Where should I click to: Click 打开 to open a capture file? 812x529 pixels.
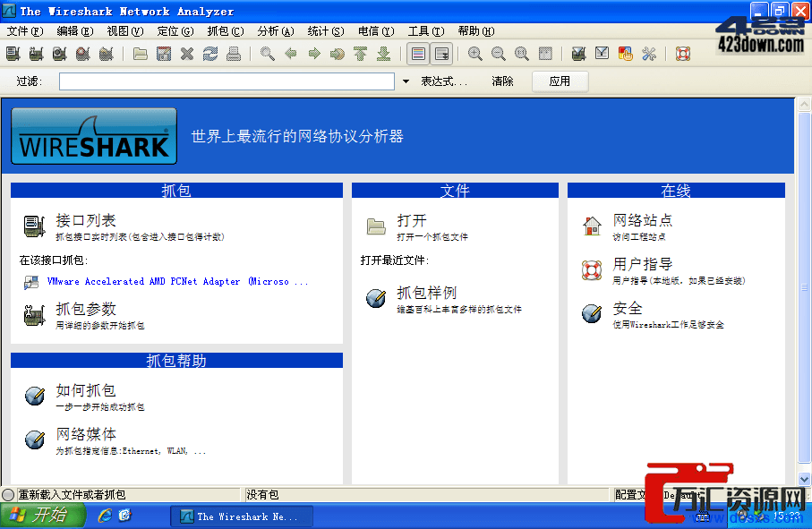point(412,220)
